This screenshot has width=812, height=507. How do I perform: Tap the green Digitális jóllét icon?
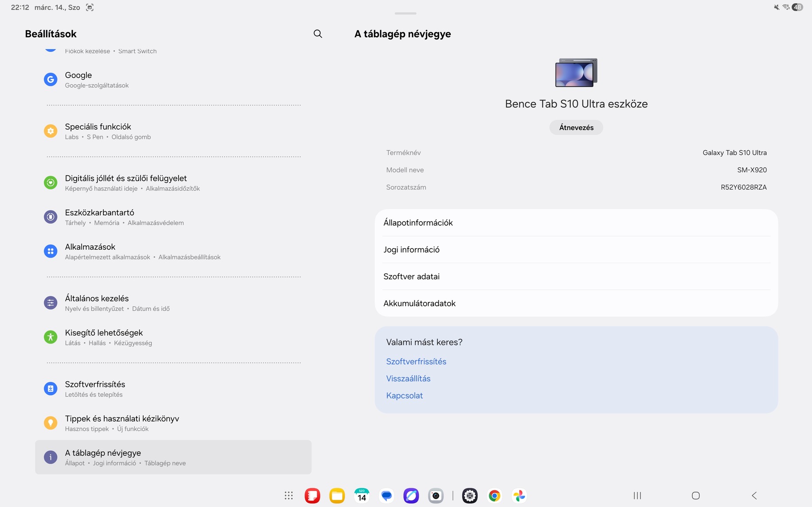click(x=51, y=182)
